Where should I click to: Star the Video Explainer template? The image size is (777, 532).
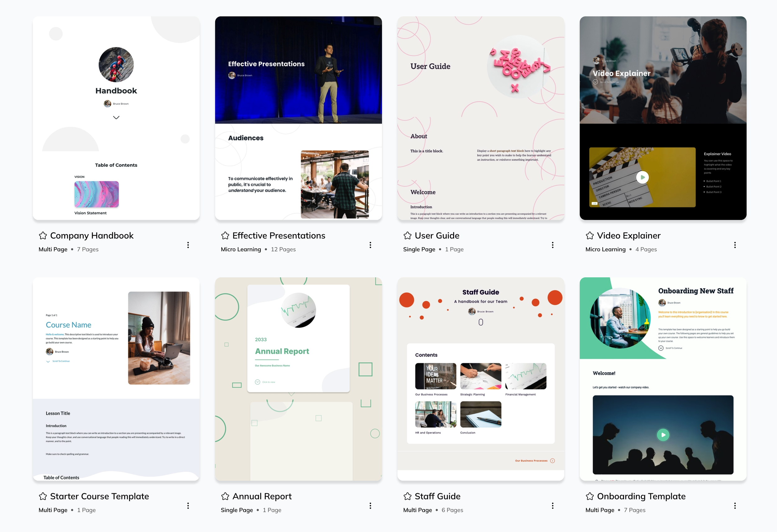[590, 236]
